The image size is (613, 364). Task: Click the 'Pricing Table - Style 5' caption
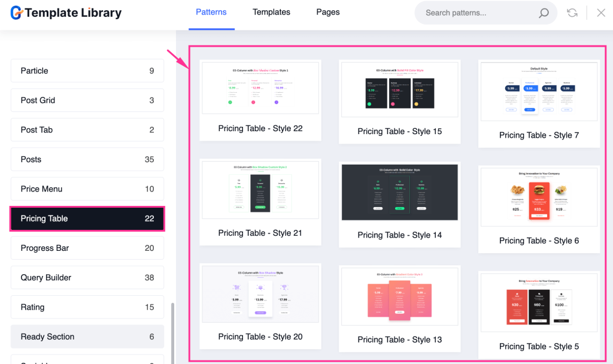click(539, 347)
